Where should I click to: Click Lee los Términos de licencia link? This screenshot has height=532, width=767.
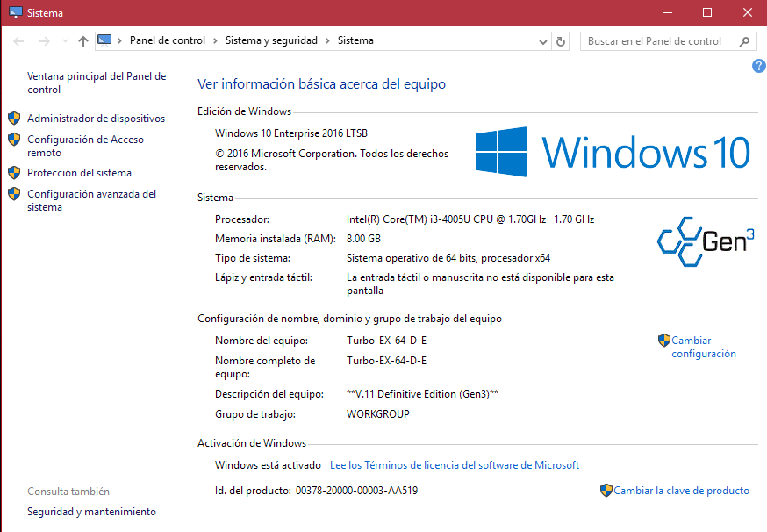pos(455,464)
